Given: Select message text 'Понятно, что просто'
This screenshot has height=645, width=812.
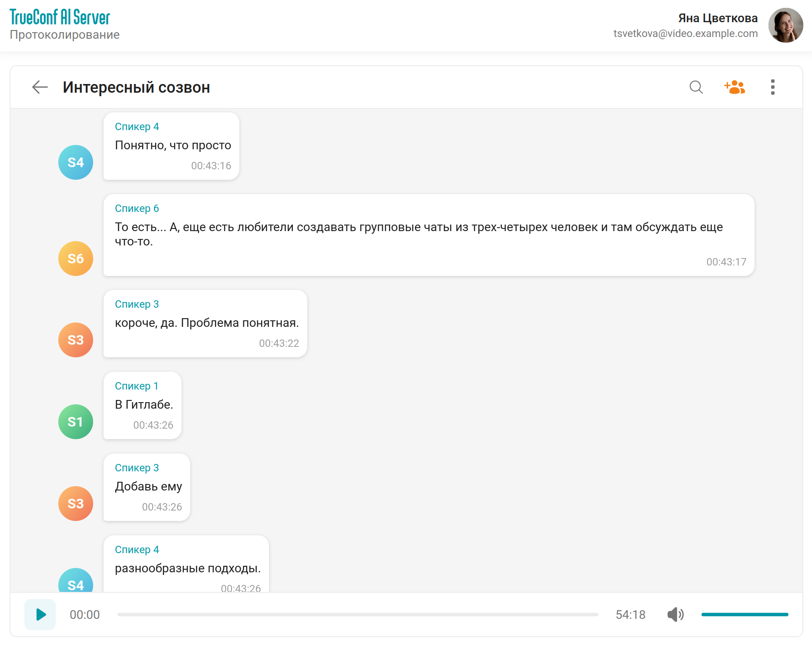Looking at the screenshot, I should point(173,145).
